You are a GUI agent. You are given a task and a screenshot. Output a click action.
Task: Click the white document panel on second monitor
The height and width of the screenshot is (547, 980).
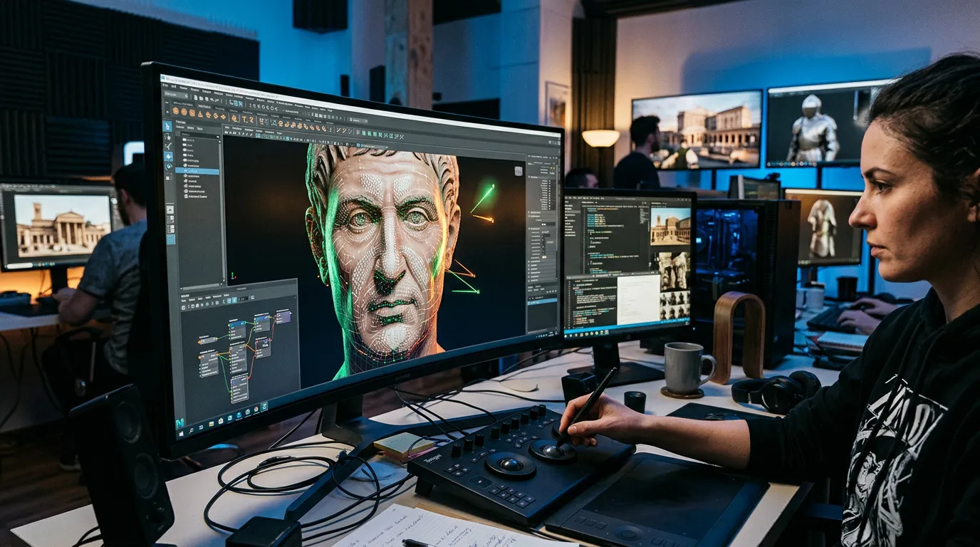click(639, 300)
